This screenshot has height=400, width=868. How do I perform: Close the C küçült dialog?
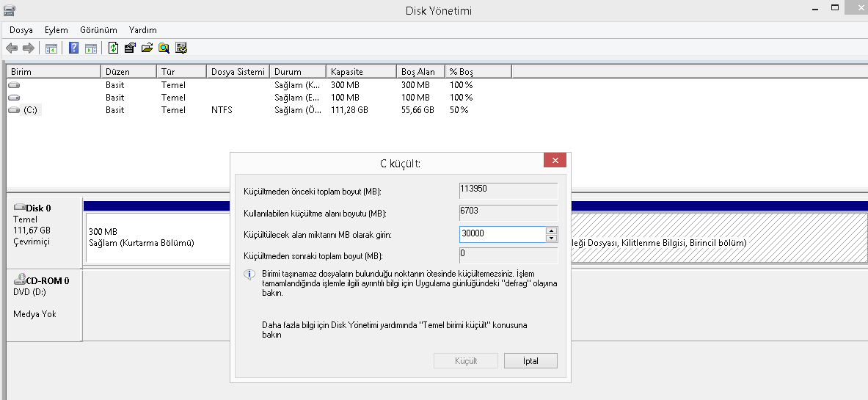pos(554,161)
